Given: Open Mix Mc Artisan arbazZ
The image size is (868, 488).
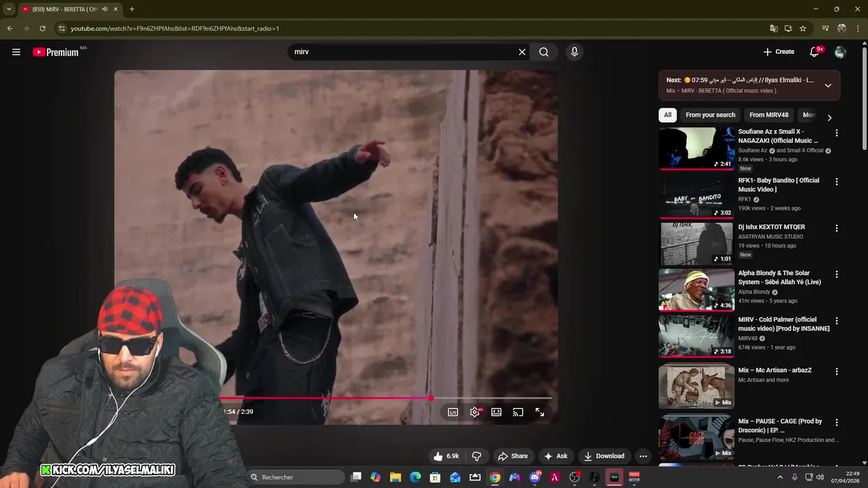Looking at the screenshot, I should point(775,370).
